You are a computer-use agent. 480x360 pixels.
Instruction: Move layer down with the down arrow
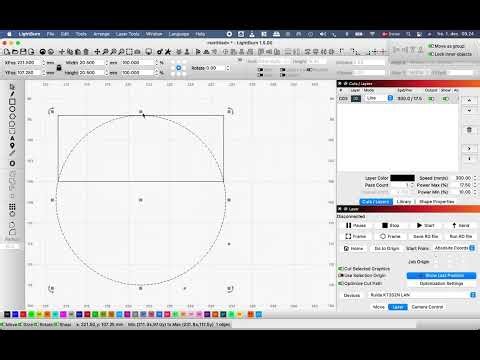tap(469, 110)
